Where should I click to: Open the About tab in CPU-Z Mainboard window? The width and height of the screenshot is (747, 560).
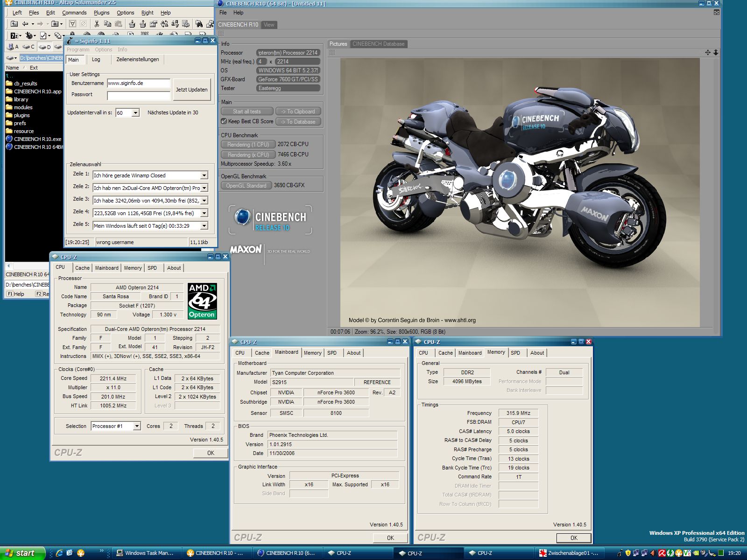(353, 353)
